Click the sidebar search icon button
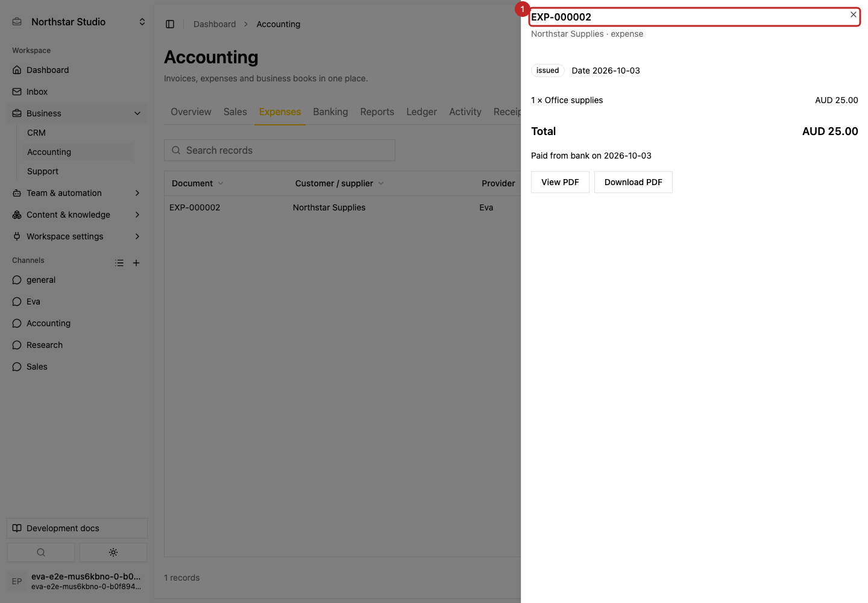 coord(41,552)
